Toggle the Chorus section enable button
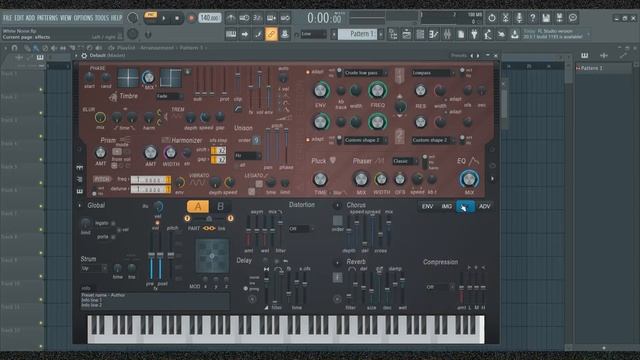The image size is (640, 360). point(337,205)
